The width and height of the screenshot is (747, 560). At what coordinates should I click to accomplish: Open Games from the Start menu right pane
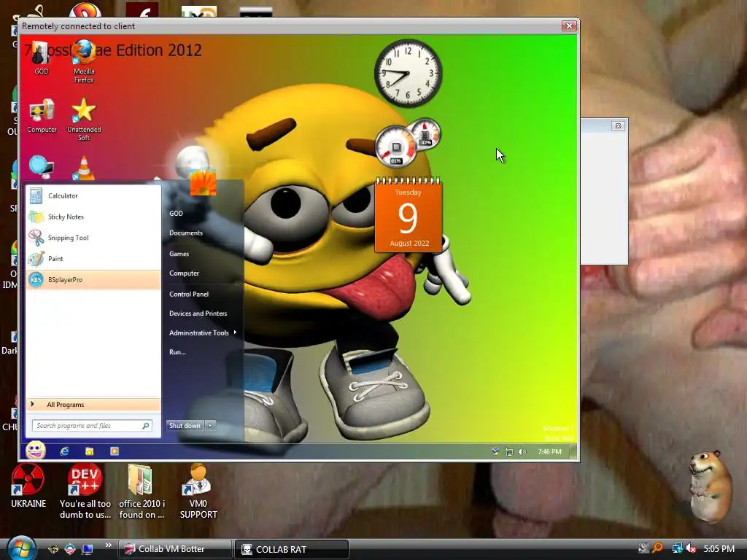179,254
